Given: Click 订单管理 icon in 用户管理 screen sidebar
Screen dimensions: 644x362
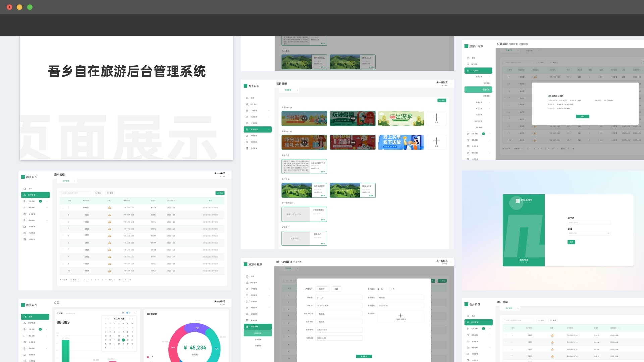Looking at the screenshot, I should coord(25,201).
